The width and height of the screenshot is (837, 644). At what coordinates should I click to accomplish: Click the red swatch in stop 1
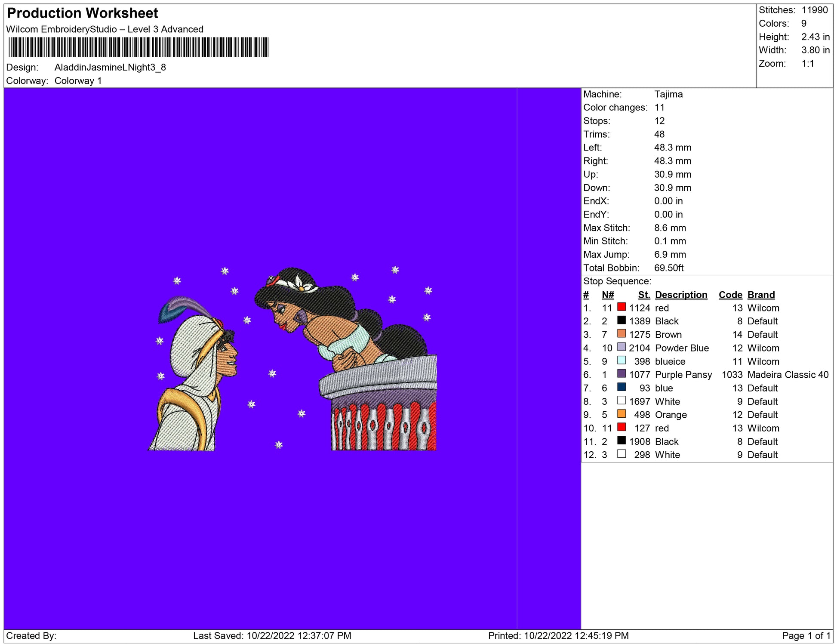[622, 307]
